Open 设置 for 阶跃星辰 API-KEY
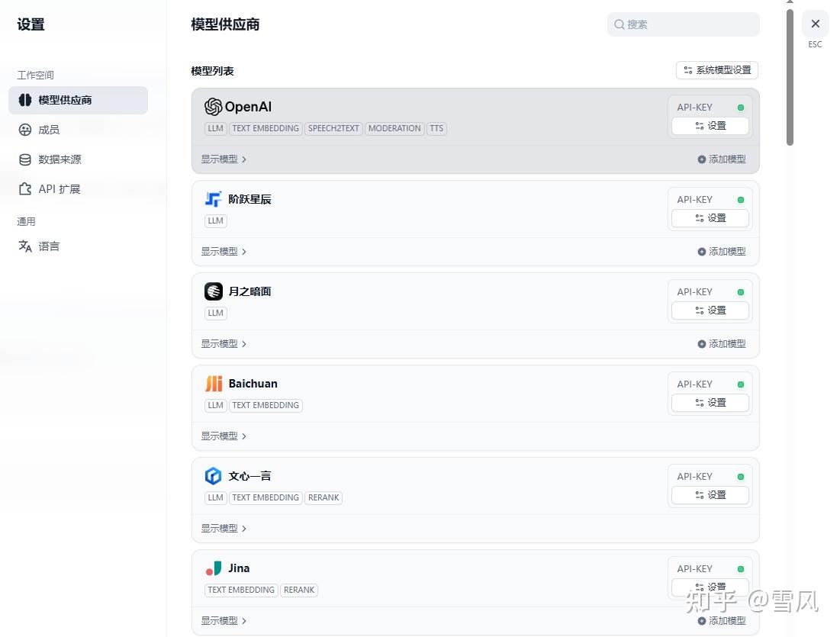Viewport: 840px width, 637px height. (x=710, y=218)
